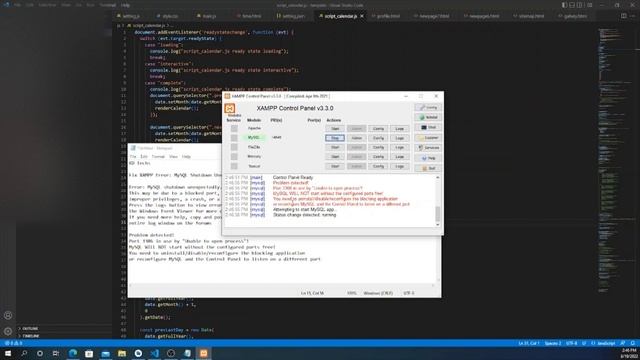Toggle Mercury service checkbox in XAMPP
This screenshot has height=360, width=640.
pyautogui.click(x=234, y=157)
